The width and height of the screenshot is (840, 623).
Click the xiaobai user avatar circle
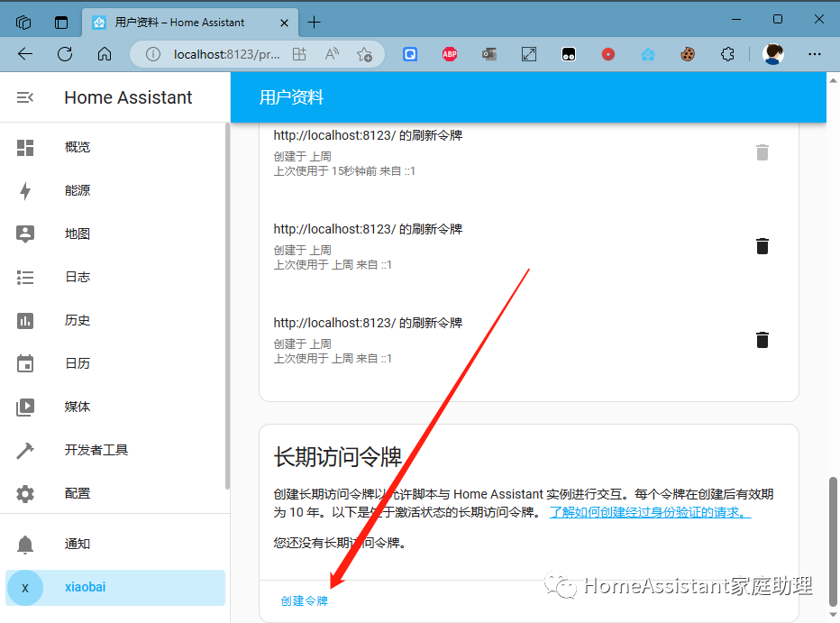pyautogui.click(x=24, y=588)
